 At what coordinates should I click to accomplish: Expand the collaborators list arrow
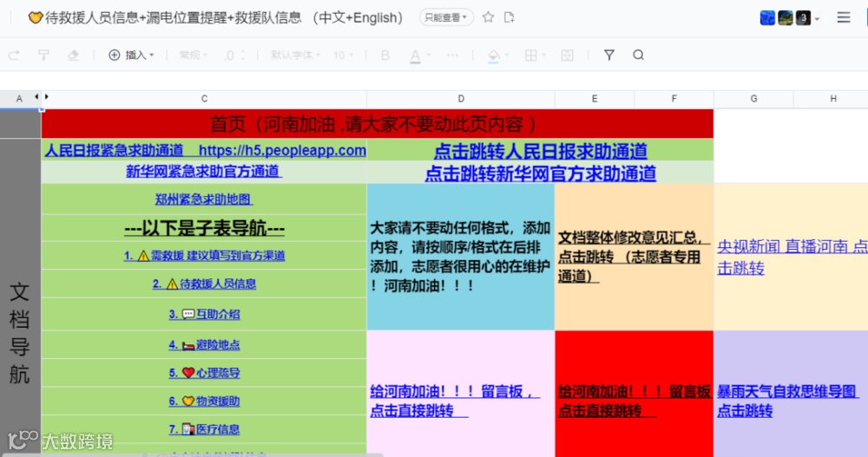(x=817, y=19)
